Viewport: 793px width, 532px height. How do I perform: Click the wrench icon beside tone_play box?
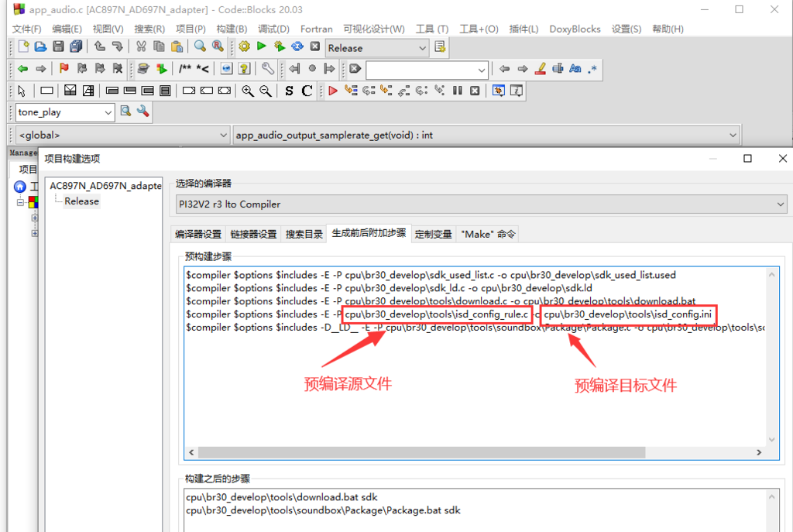coord(143,112)
